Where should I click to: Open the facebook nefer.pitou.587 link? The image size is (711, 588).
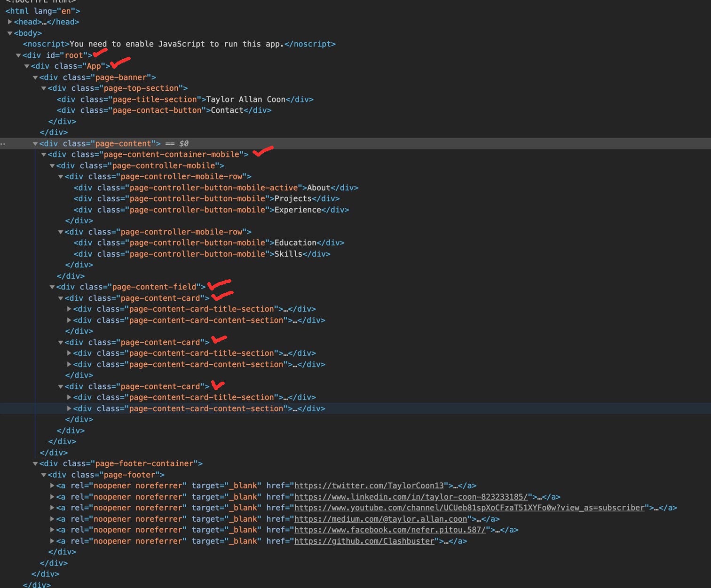tap(390, 530)
